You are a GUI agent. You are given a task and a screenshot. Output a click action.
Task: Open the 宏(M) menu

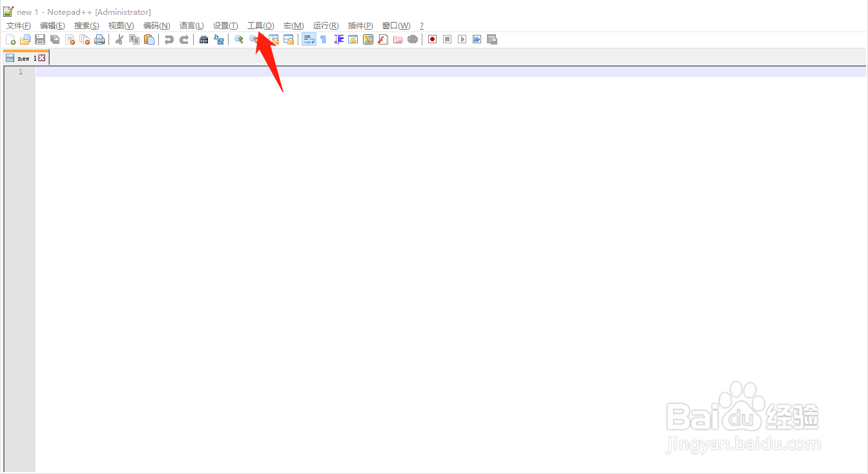(x=294, y=26)
